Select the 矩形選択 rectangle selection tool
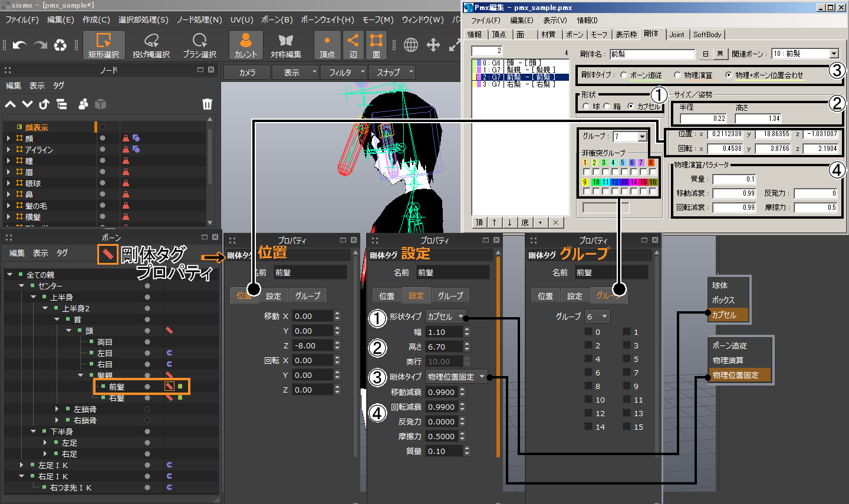The height and width of the screenshot is (504, 849). click(x=104, y=45)
